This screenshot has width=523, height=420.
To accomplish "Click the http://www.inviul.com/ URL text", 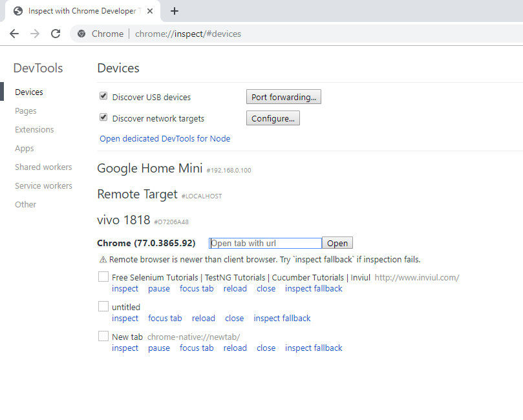I will (417, 278).
